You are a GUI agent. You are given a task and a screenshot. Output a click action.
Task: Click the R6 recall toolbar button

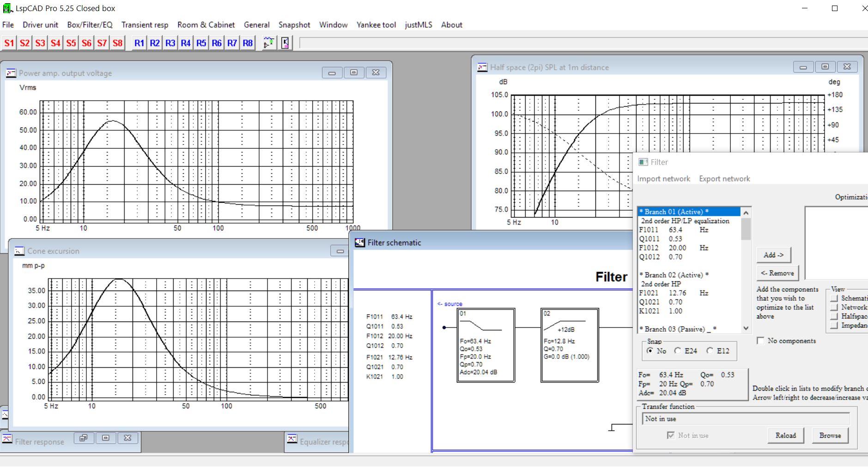tap(217, 43)
